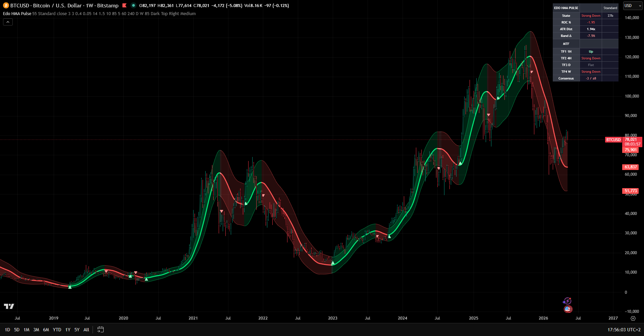Screen dimensions: 644x336
Task: Select the 5Y time range
Action: tap(77, 330)
